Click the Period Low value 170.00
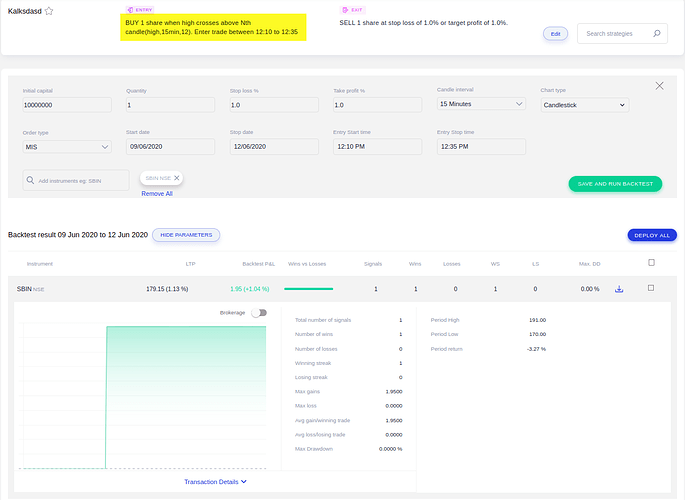685x500 pixels. pyautogui.click(x=537, y=334)
